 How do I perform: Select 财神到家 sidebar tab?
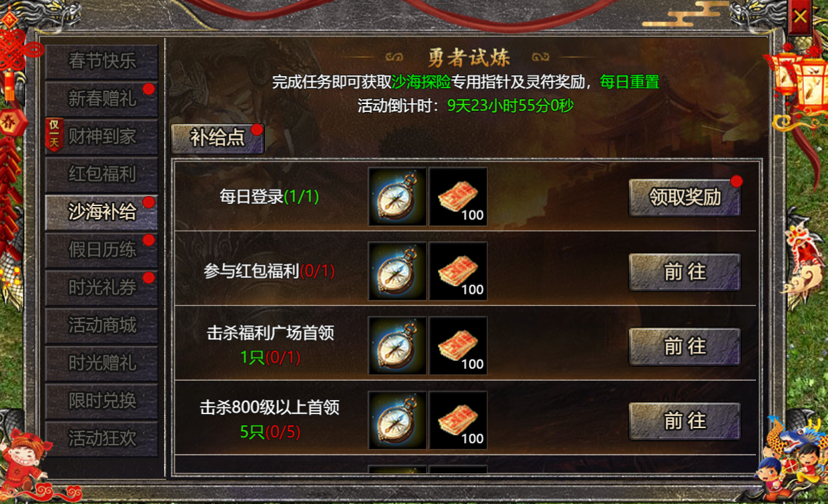101,137
